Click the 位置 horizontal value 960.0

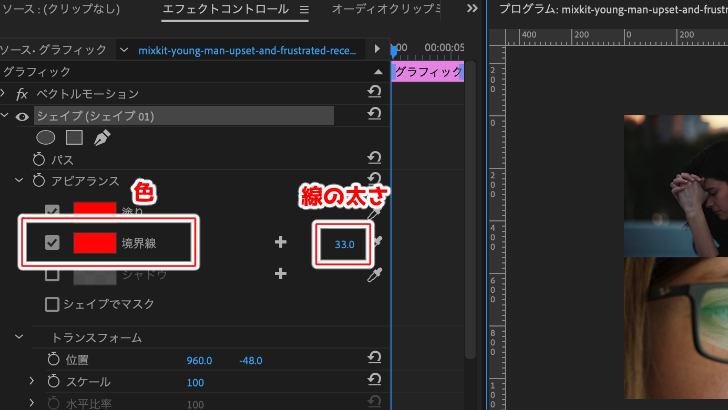pyautogui.click(x=199, y=360)
